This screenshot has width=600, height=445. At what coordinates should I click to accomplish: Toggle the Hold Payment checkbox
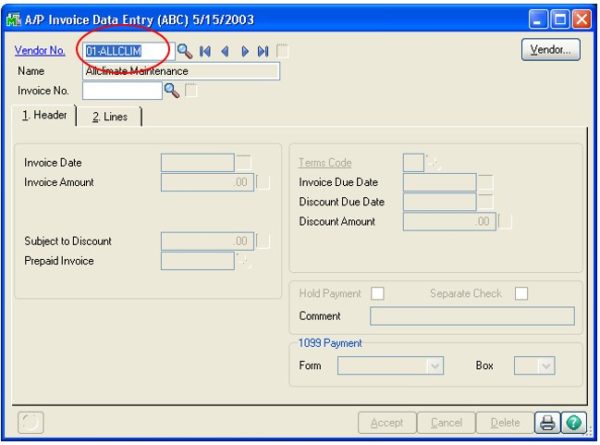click(x=377, y=293)
